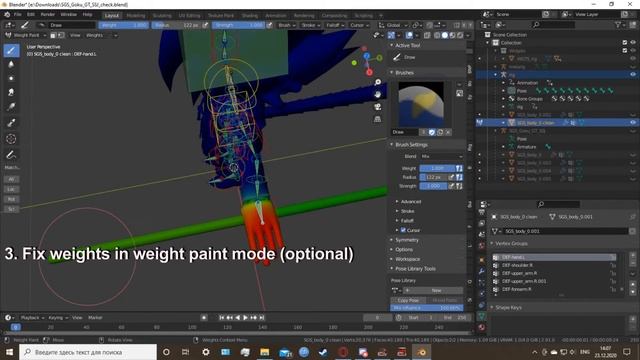Viewport: 640px width, 360px height.
Task: Open Steam from Windows taskbar
Action: (323, 352)
